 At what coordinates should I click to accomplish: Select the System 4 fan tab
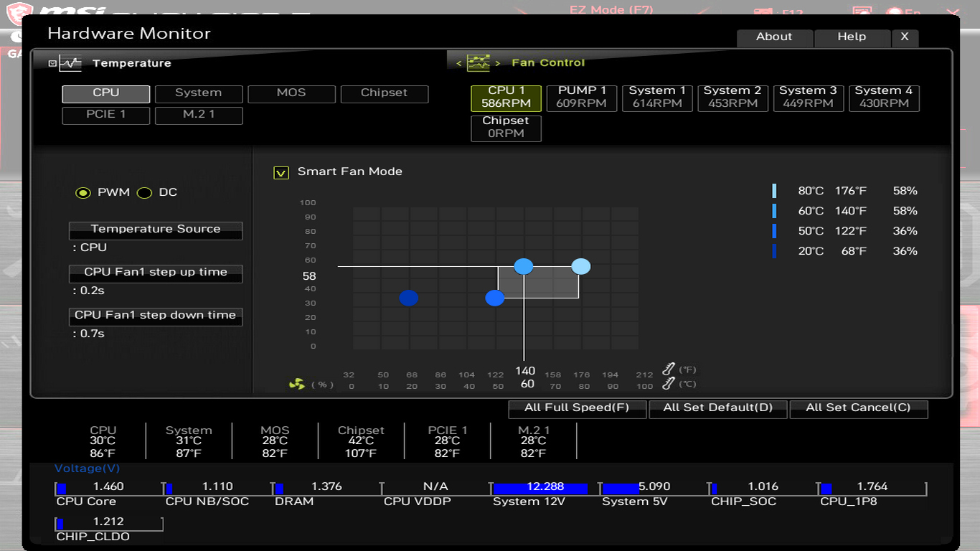pyautogui.click(x=884, y=98)
